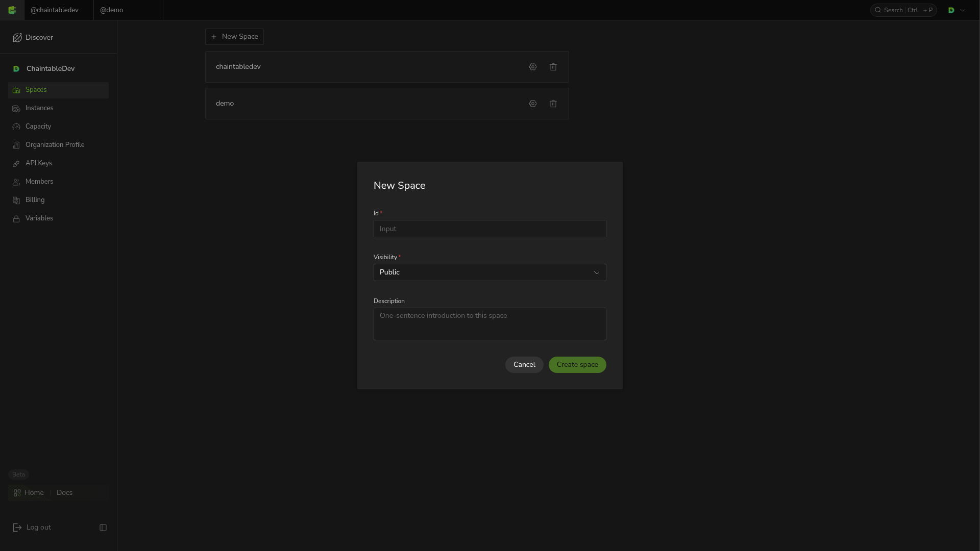
Task: Click the Home grid icon
Action: tap(17, 493)
